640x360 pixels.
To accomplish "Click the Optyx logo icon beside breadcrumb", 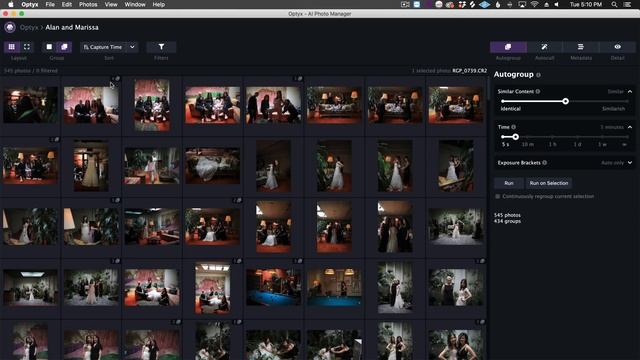I will coord(10,27).
